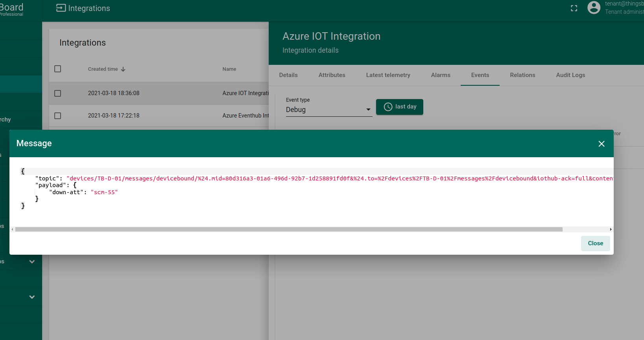Toggle the select-all checkbox in Integrations table

coord(58,69)
